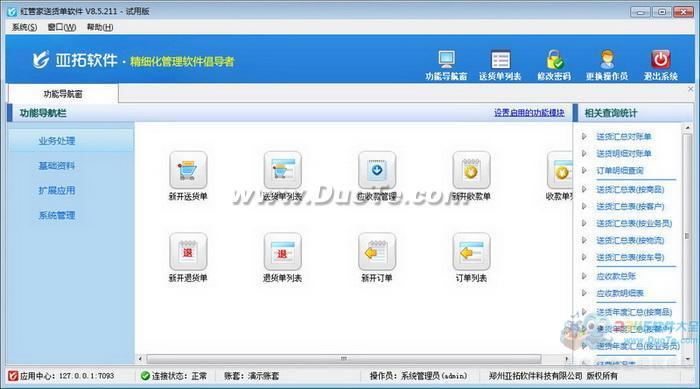Image resolution: width=700 pixels, height=389 pixels.
Task: Open the 帮助(H) menu
Action: click(x=100, y=27)
